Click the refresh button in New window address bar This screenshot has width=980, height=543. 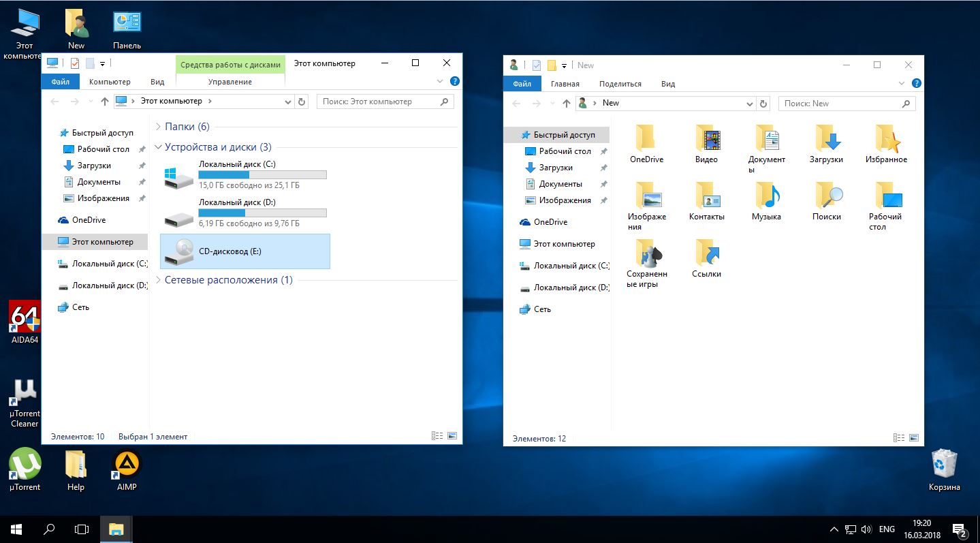pos(763,104)
